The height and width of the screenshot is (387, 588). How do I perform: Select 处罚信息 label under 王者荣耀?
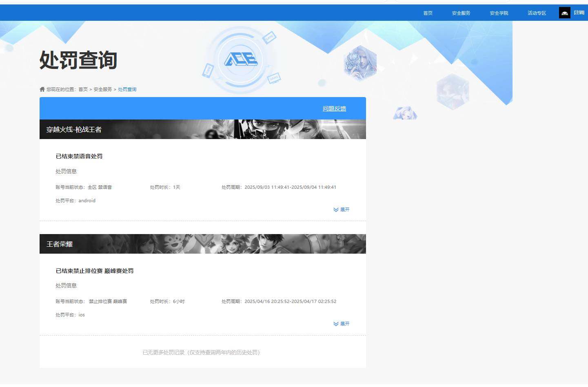click(x=66, y=285)
